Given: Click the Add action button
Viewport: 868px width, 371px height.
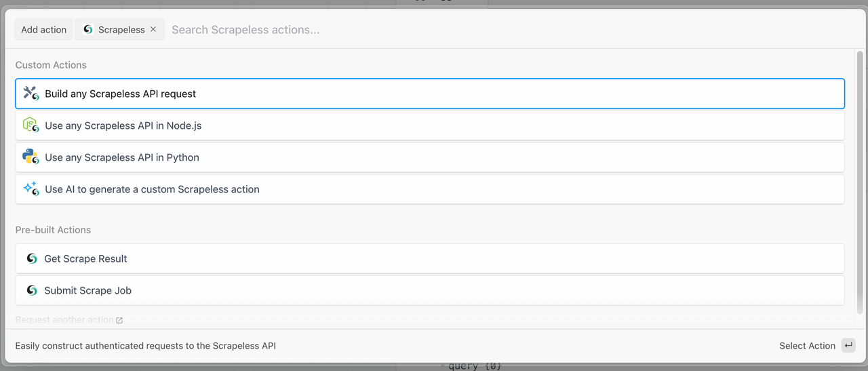Looking at the screenshot, I should click(43, 29).
